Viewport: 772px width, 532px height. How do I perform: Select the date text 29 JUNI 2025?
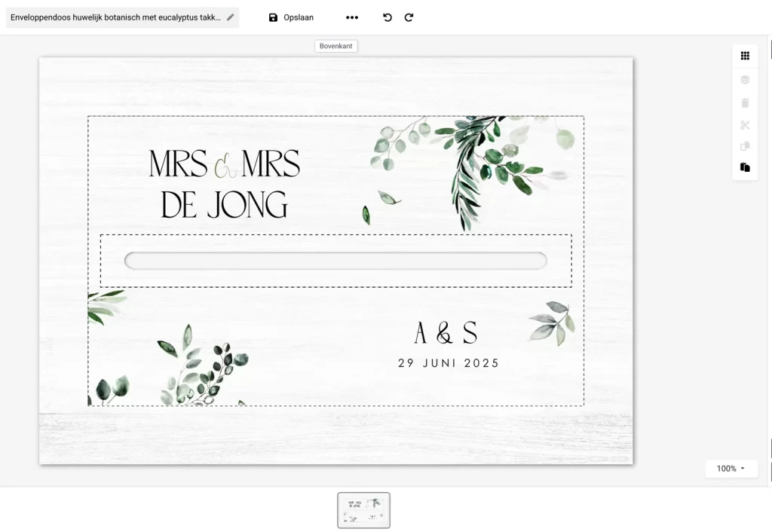pyautogui.click(x=448, y=362)
